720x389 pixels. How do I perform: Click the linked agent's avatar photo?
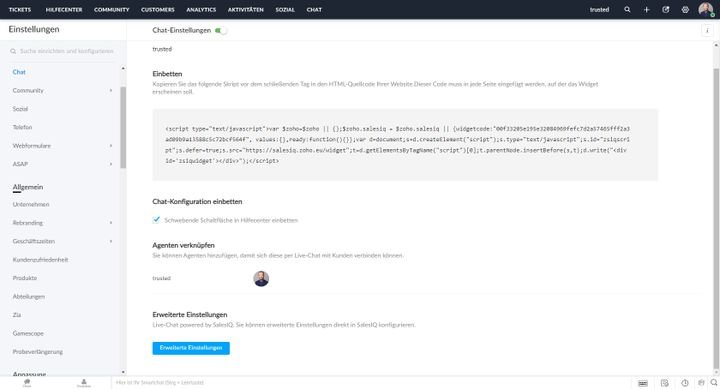(x=261, y=278)
